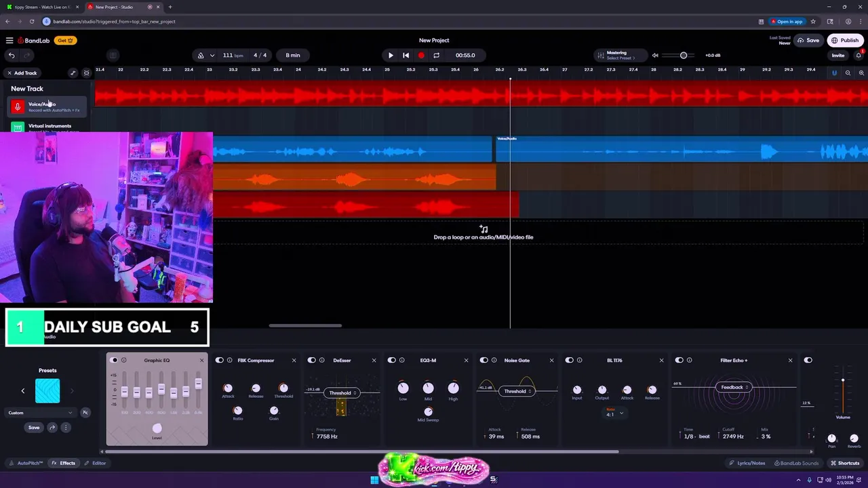Open the preset more options menu
Viewport: 868px width, 488px height.
pos(66,428)
